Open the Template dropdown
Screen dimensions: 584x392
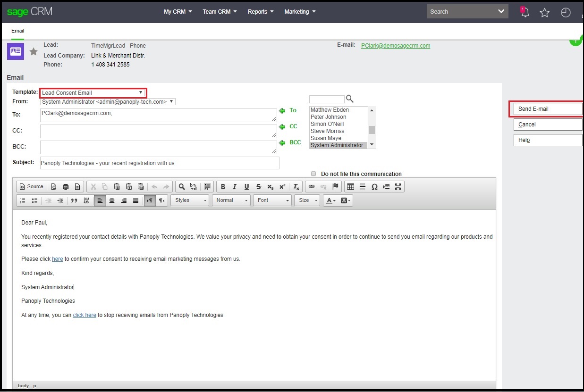(x=93, y=92)
